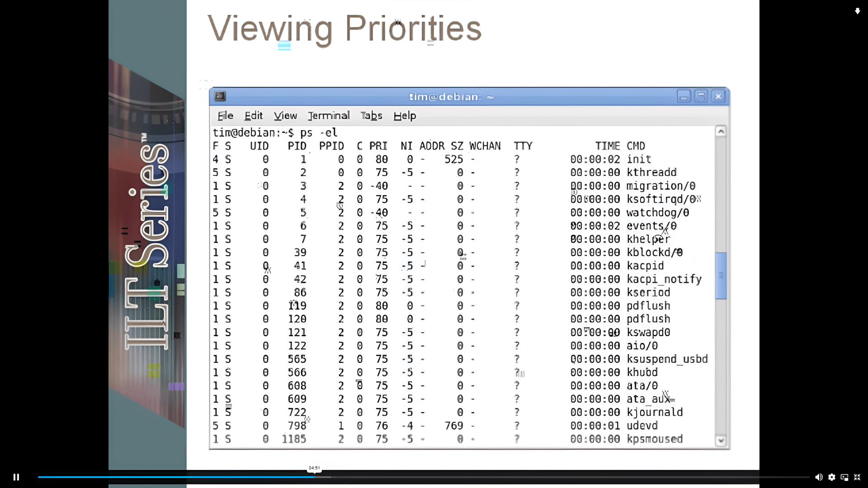The width and height of the screenshot is (868, 488).
Task: Click the terminal window icon
Action: [x=219, y=96]
